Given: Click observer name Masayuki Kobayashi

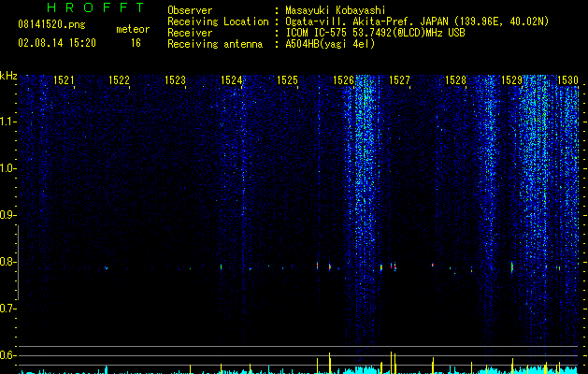Looking at the screenshot, I should (x=336, y=10).
